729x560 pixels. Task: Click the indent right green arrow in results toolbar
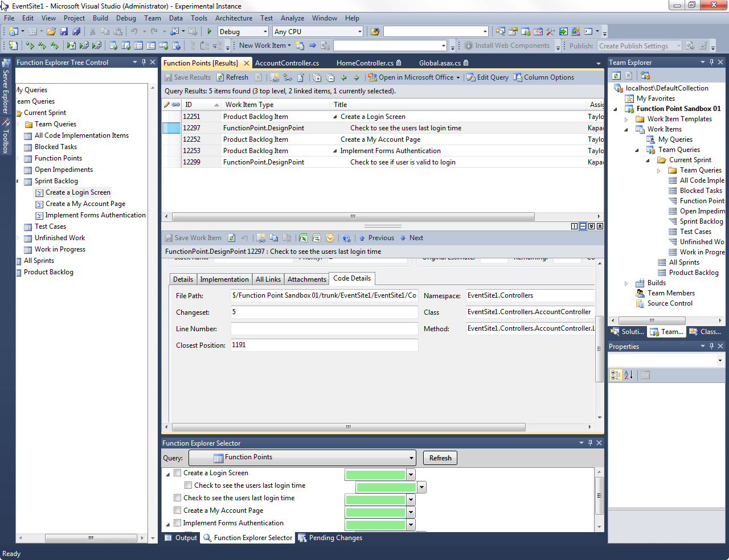(357, 77)
